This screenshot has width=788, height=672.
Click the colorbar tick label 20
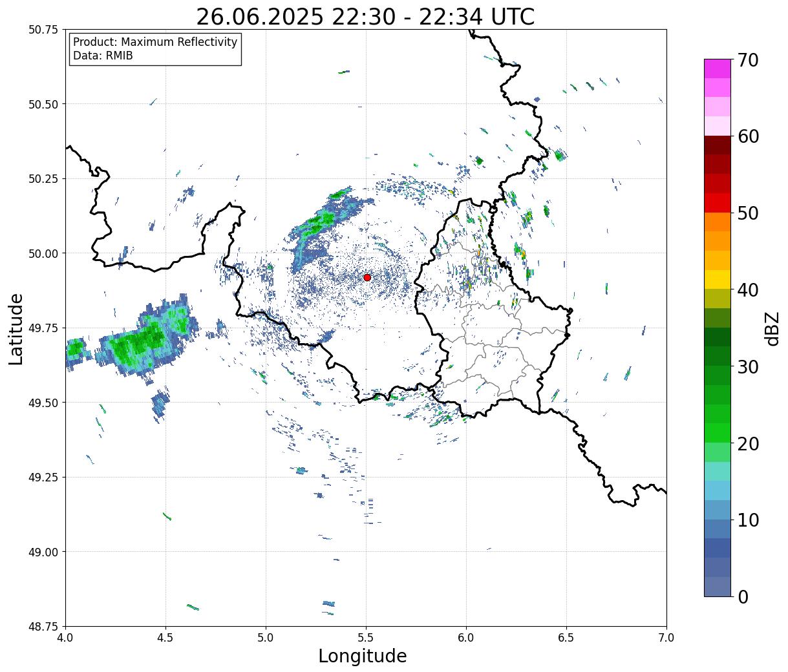pyautogui.click(x=747, y=444)
